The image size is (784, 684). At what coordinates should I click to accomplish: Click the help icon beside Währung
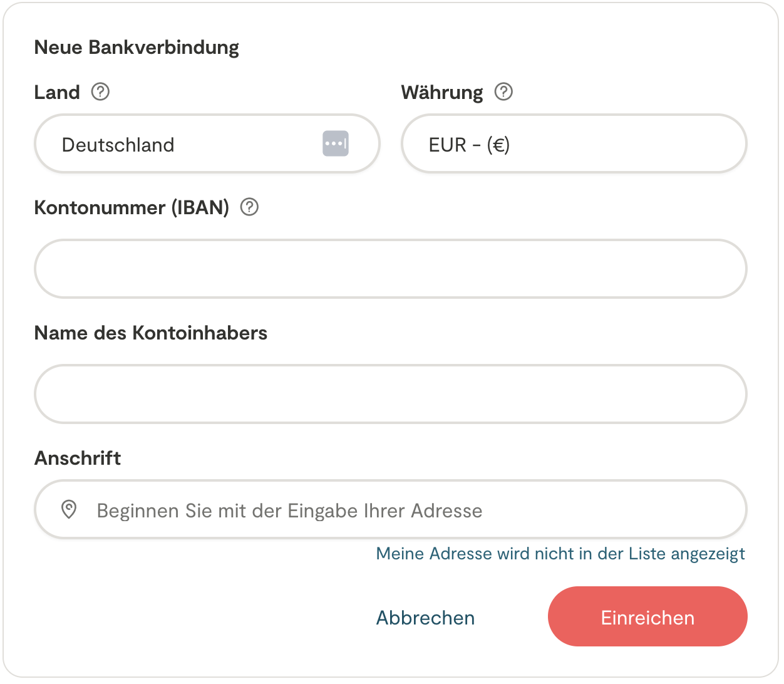pyautogui.click(x=503, y=92)
